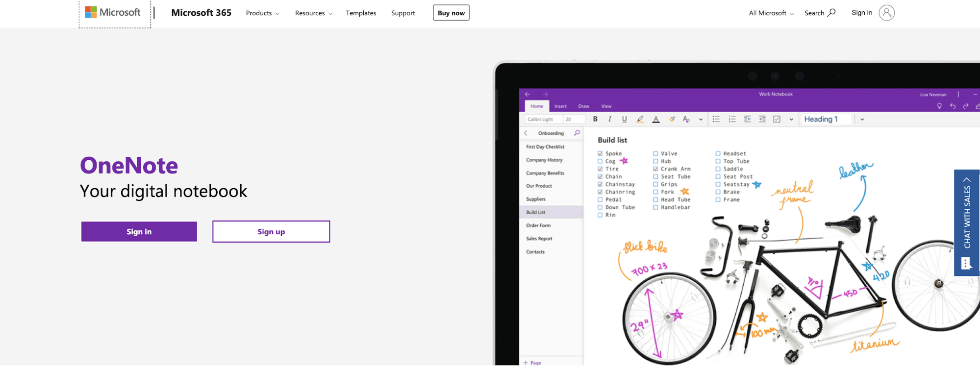Screen dimensions: 980x368
Task: Switch to the Draw ribbon tab
Action: click(583, 106)
